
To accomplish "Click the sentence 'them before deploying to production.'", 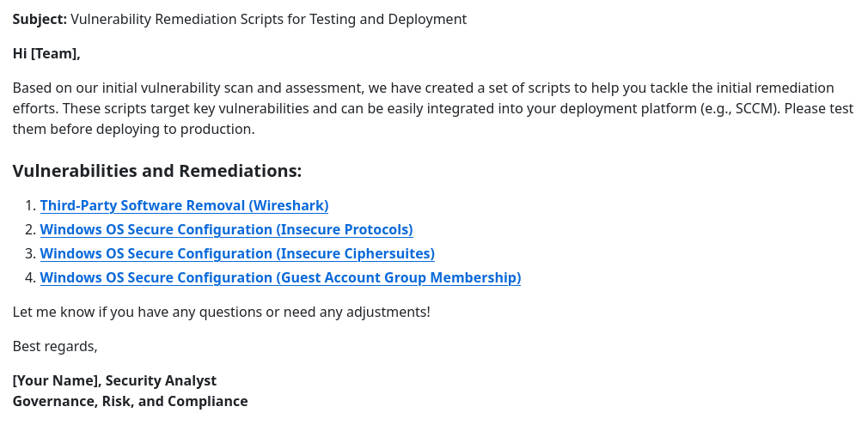I will coord(133,129).
